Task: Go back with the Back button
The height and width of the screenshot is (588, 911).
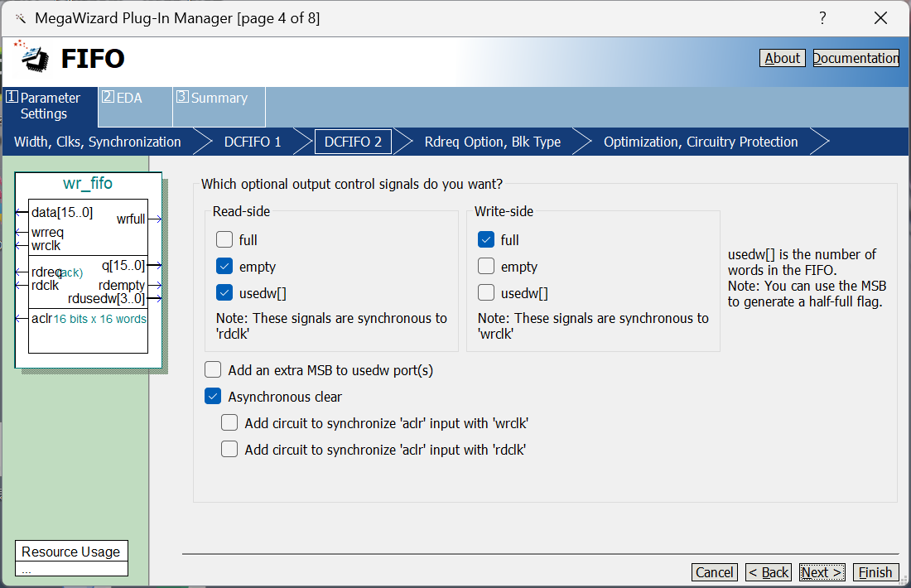Action: [x=768, y=572]
